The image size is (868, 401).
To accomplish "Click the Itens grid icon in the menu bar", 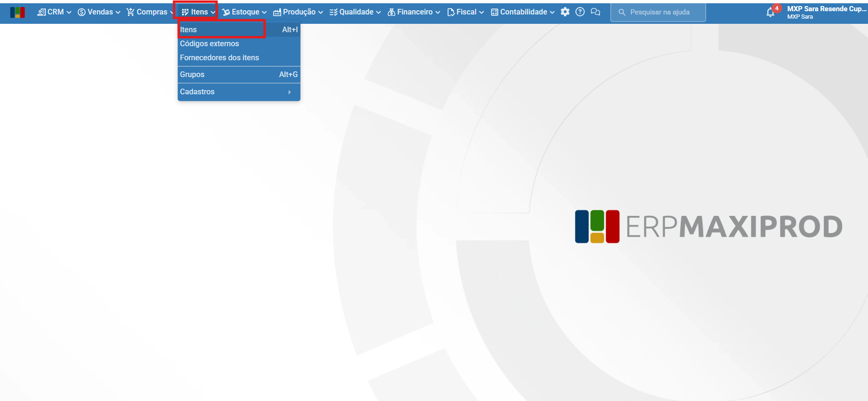I will click(185, 12).
